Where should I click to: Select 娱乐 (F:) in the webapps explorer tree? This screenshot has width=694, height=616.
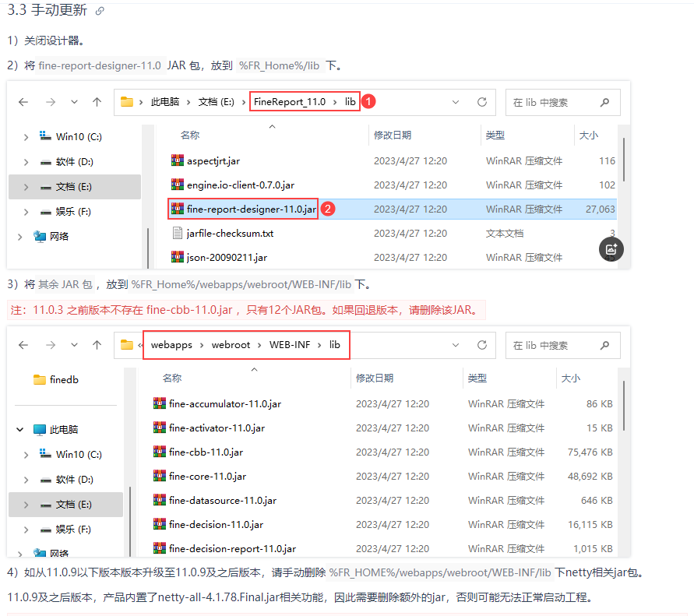point(74,530)
